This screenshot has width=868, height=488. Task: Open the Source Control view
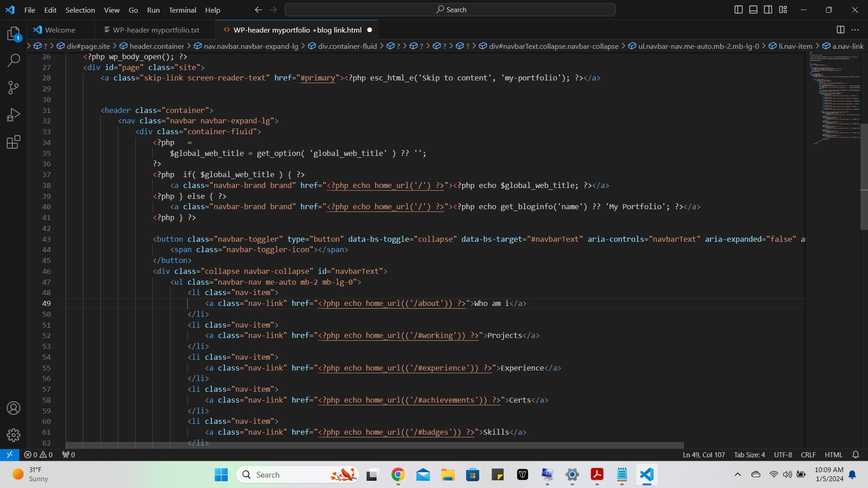click(x=14, y=88)
